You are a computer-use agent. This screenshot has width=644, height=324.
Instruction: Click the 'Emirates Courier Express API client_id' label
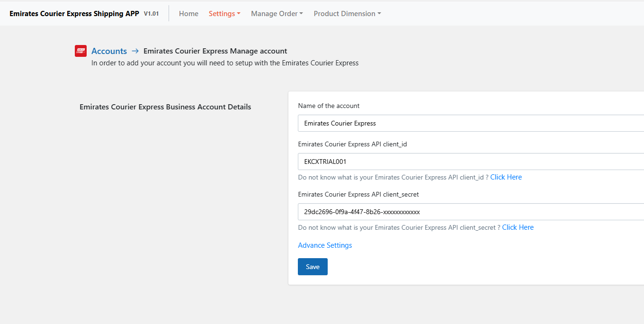pyautogui.click(x=352, y=144)
